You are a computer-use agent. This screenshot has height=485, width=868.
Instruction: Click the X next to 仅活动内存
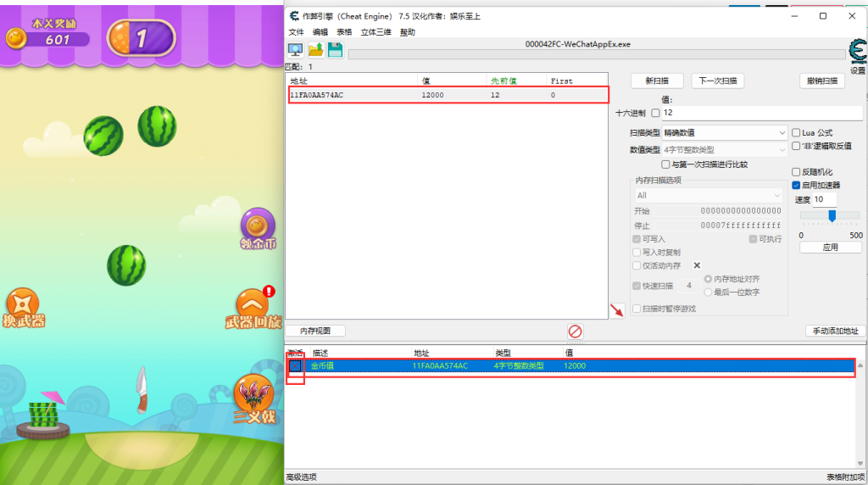(x=697, y=265)
